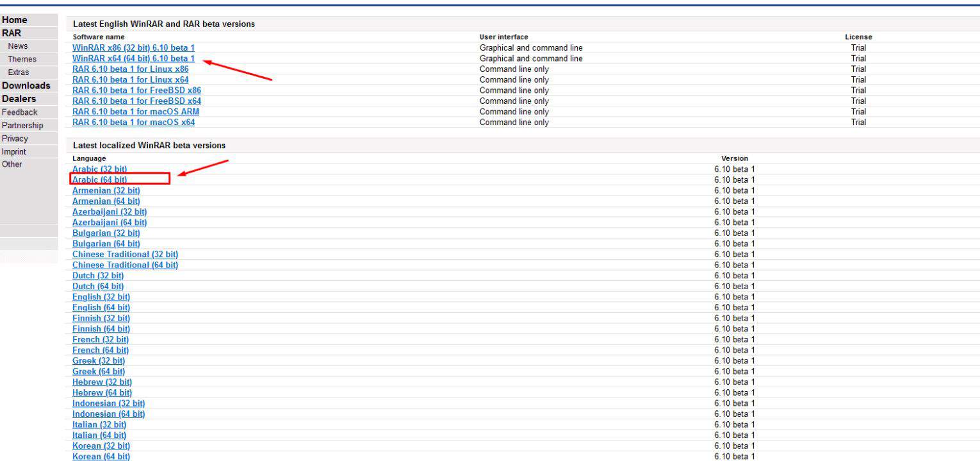Viewport: 980px width, 461px height.
Task: Select Extras in the sidebar
Action: tap(18, 72)
